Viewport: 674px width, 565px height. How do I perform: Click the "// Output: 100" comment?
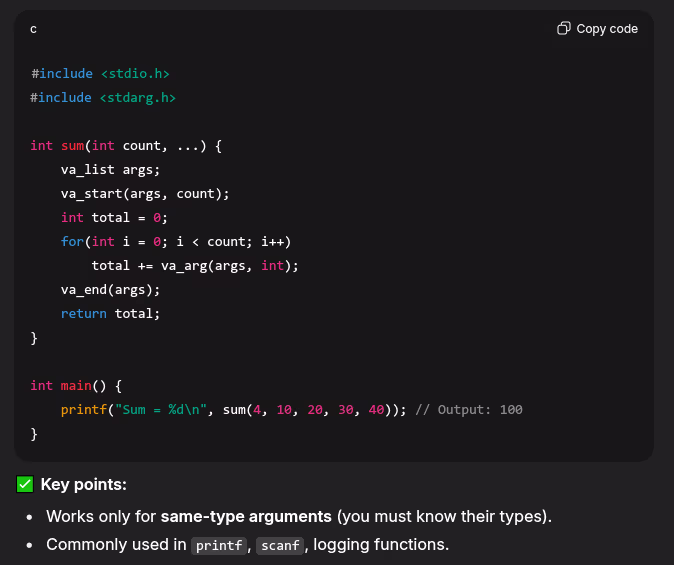point(468,410)
